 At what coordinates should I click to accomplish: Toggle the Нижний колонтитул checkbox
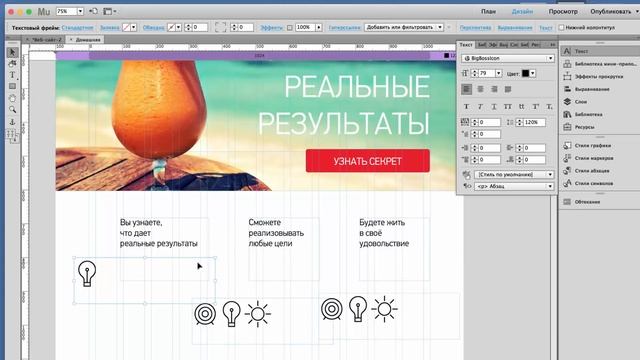[561, 27]
